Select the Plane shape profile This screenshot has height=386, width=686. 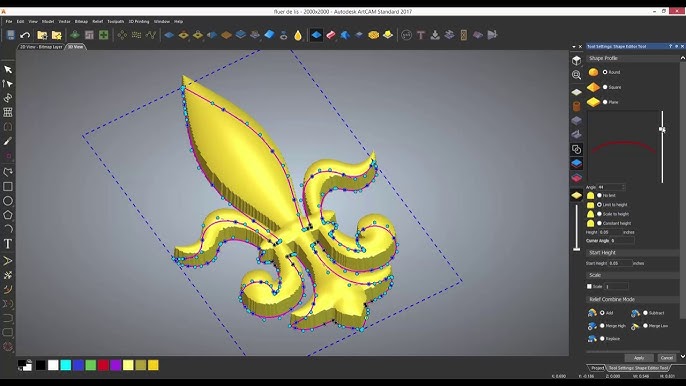605,102
